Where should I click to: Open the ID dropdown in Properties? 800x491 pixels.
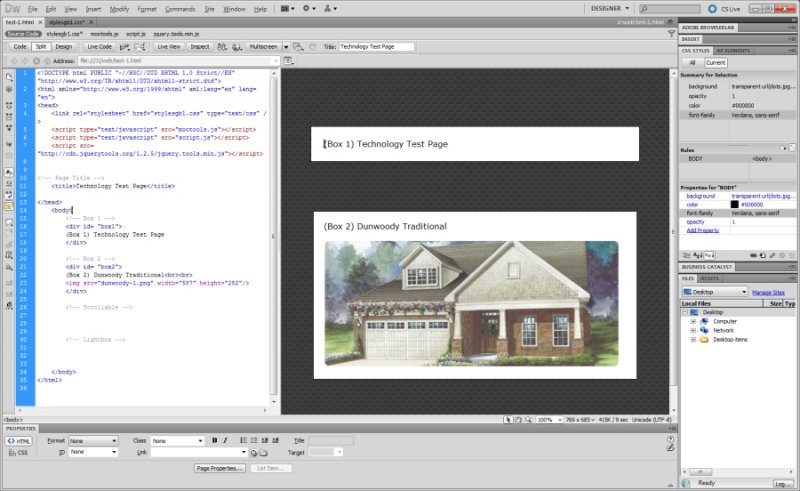(x=93, y=452)
